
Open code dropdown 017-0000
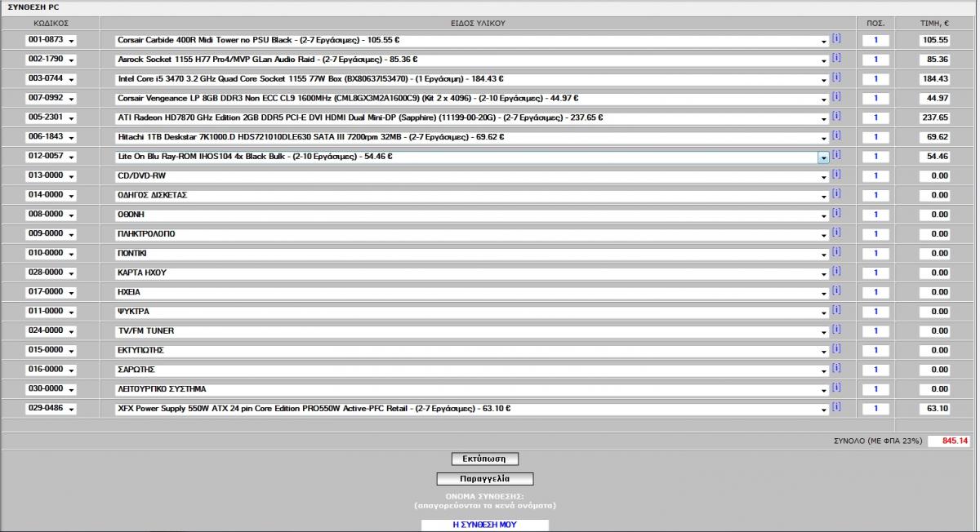click(51, 292)
